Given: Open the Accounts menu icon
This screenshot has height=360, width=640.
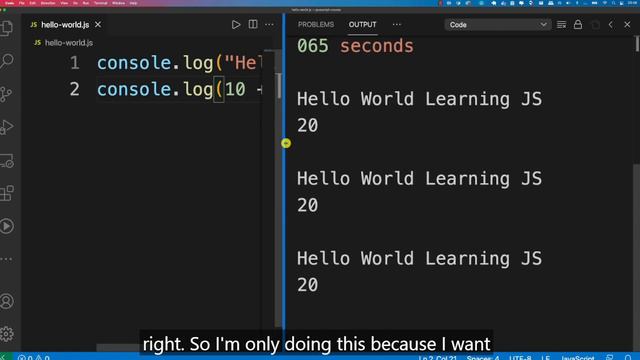Looking at the screenshot, I should point(7,301).
